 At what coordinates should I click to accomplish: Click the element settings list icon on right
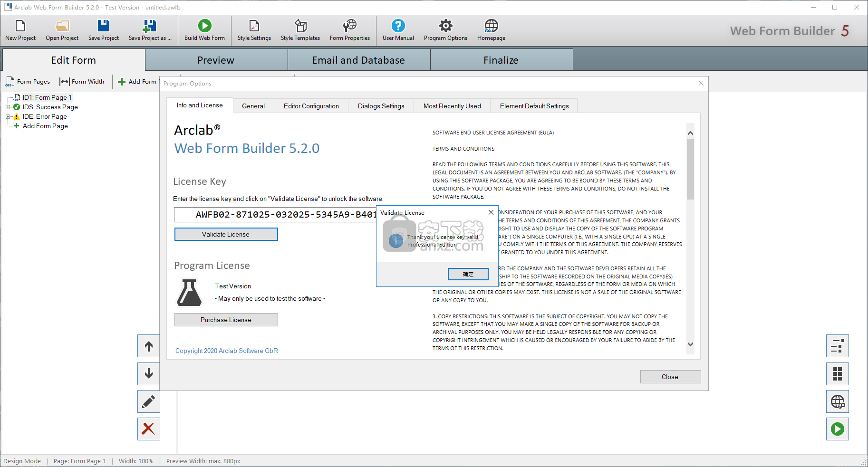pos(838,346)
